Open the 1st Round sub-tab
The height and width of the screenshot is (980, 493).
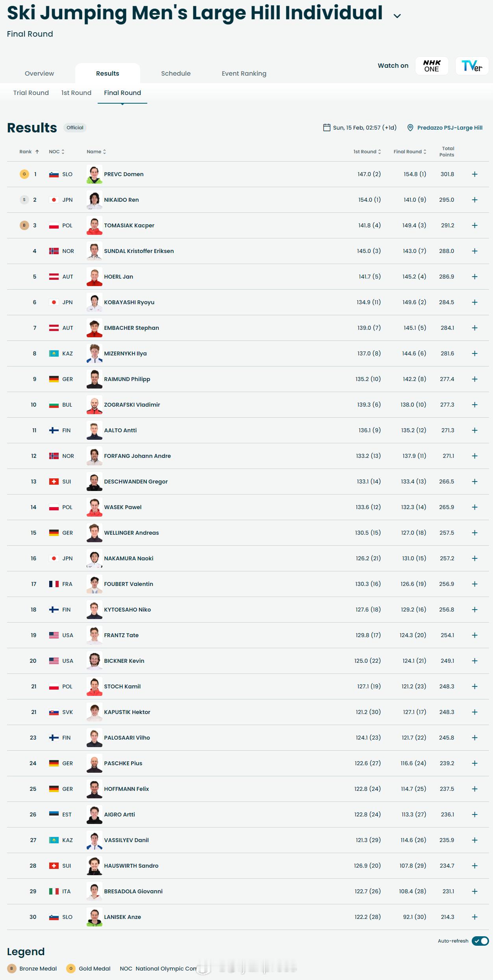tap(76, 93)
